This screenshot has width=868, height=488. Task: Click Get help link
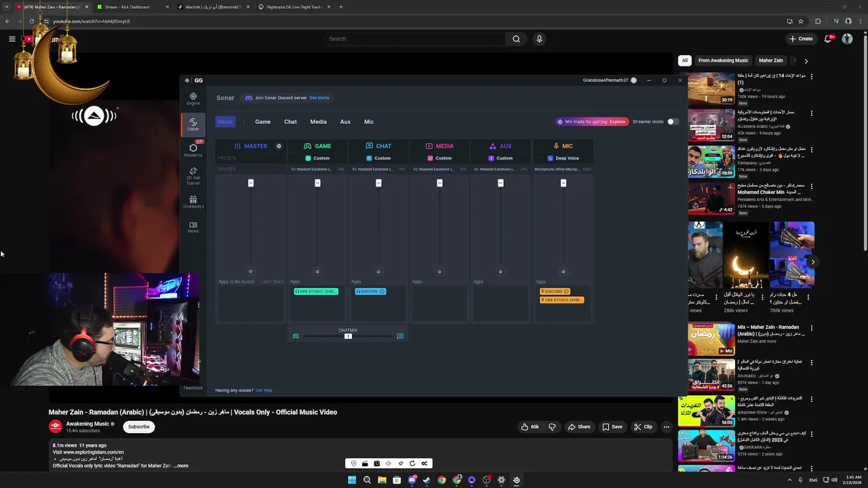(263, 390)
